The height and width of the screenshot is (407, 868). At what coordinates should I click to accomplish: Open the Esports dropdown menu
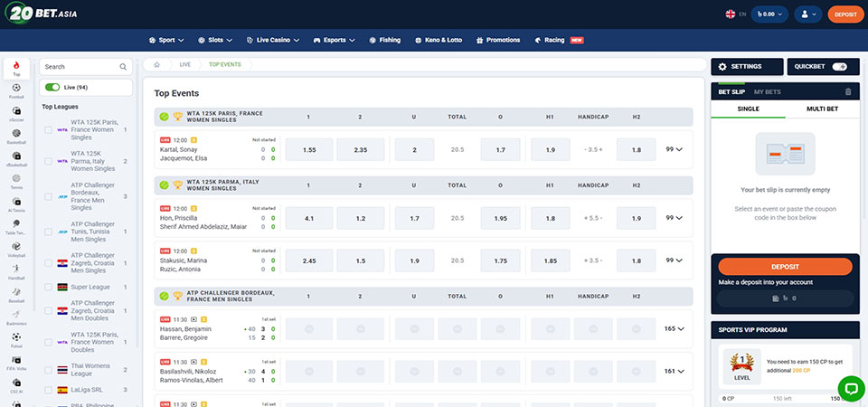point(334,40)
